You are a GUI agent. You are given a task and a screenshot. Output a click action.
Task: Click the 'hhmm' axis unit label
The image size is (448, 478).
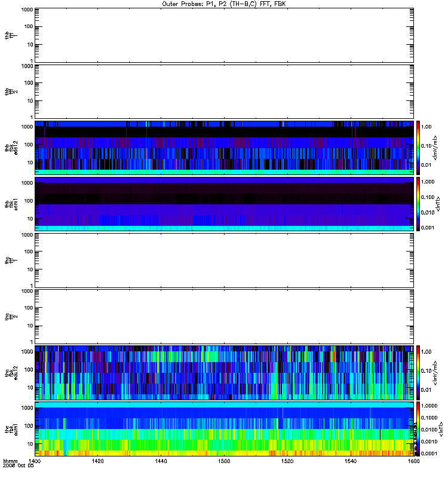pyautogui.click(x=10, y=461)
